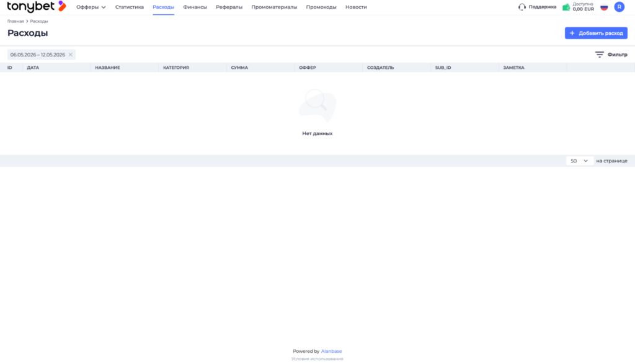
Task: Click the filter lines icon
Action: 600,55
